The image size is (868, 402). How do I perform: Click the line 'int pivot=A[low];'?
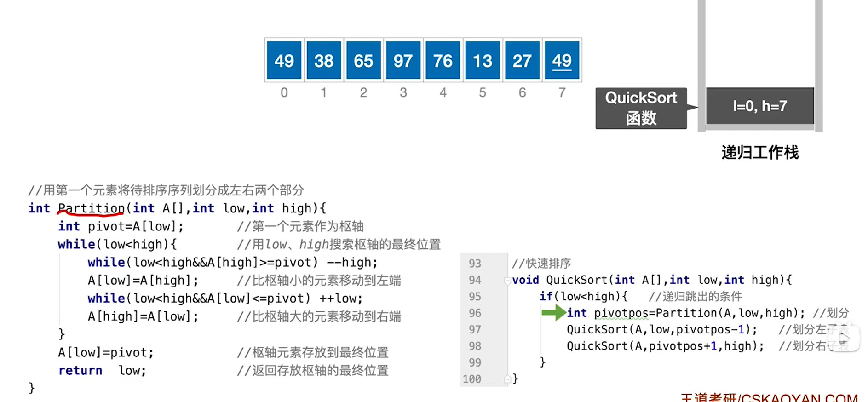(x=121, y=226)
